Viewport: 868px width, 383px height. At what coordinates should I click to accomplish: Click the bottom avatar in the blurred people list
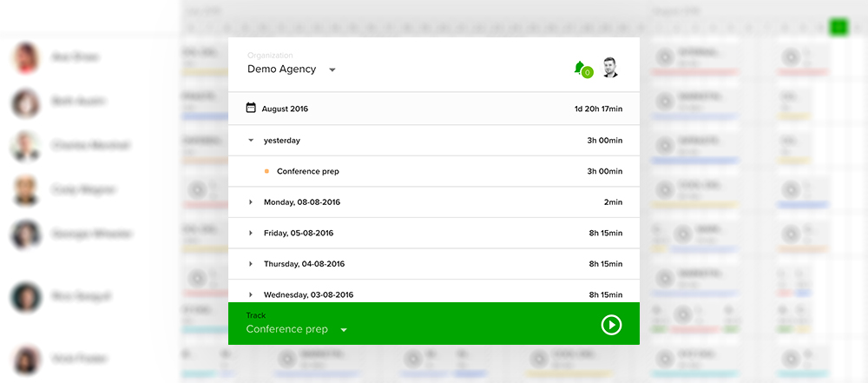26,360
